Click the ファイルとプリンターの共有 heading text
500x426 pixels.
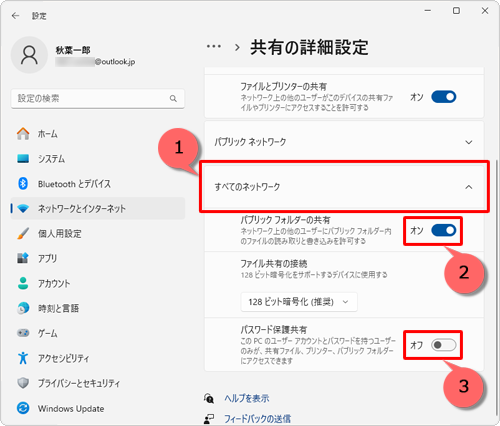(x=283, y=87)
